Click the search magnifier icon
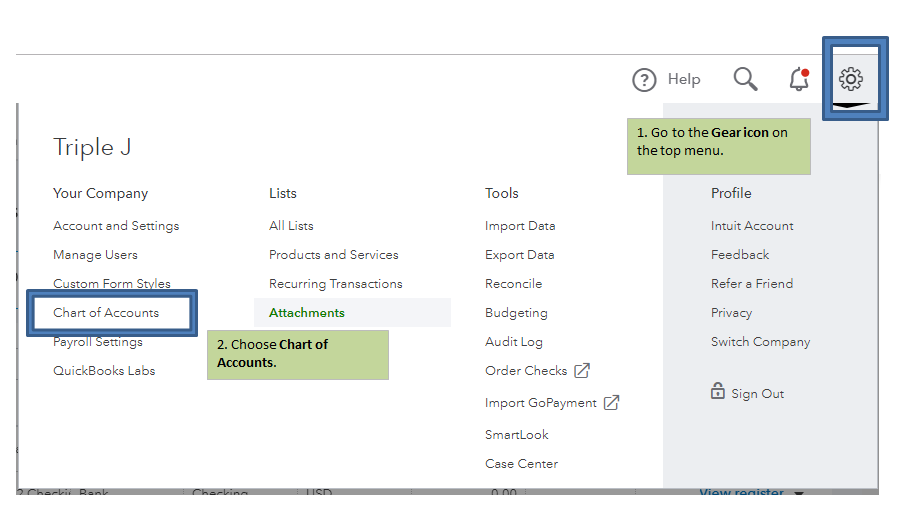 [745, 79]
